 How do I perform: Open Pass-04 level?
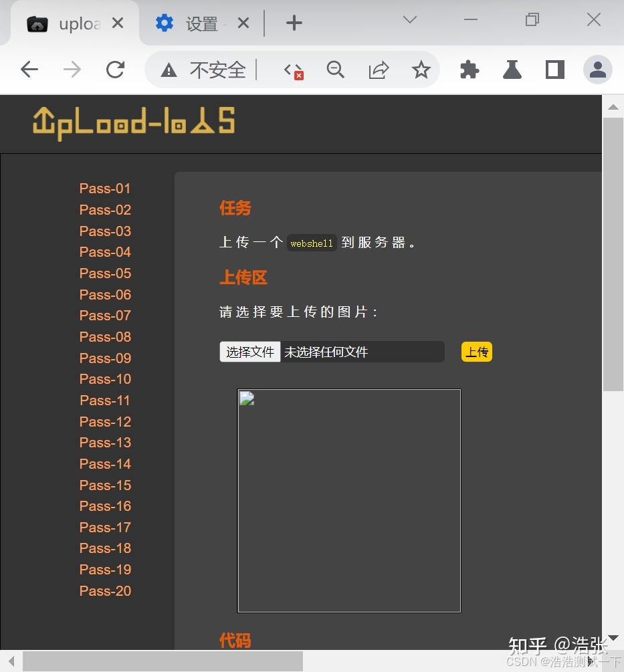tap(105, 252)
